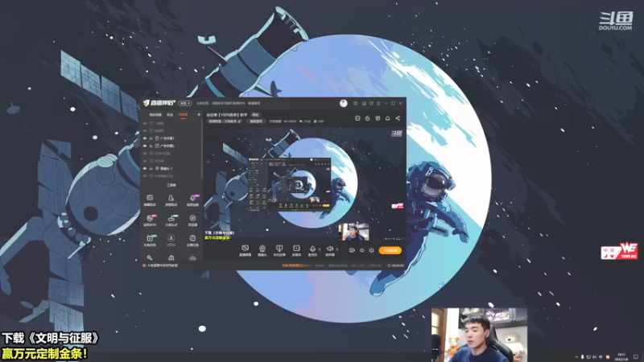Click the first text link in title bar
Viewport: 644px width, 362px height.
(x=203, y=104)
